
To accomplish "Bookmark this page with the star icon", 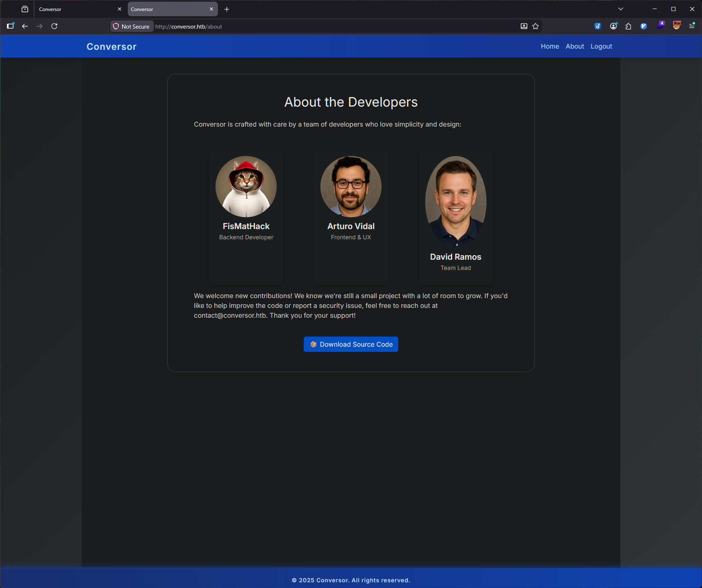I will pos(535,26).
